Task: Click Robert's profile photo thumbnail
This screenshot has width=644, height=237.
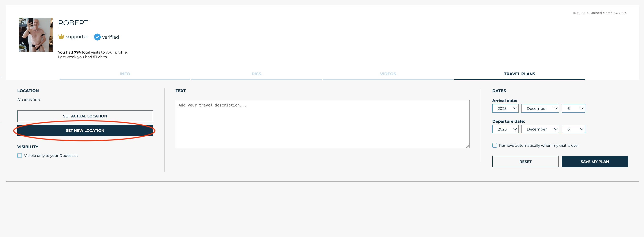Action: (35, 35)
